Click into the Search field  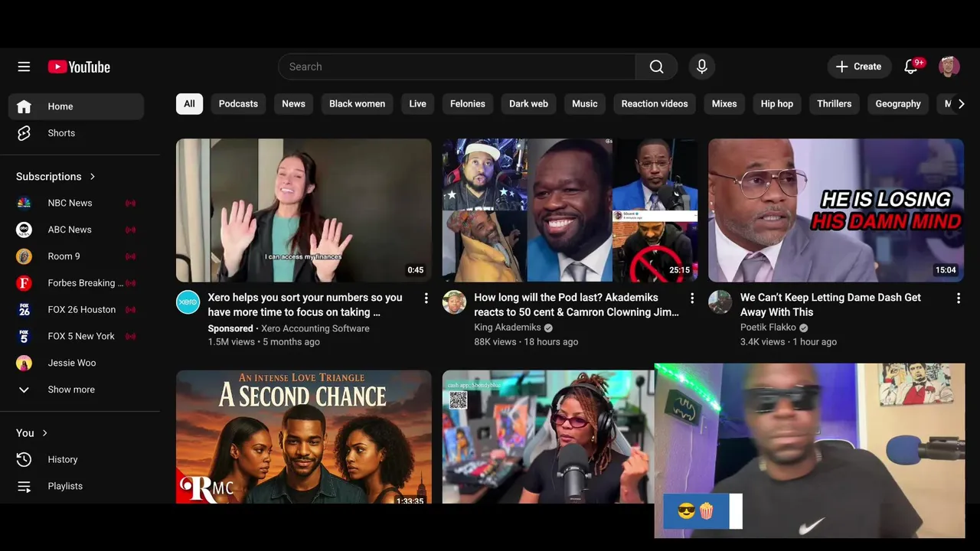click(x=457, y=67)
